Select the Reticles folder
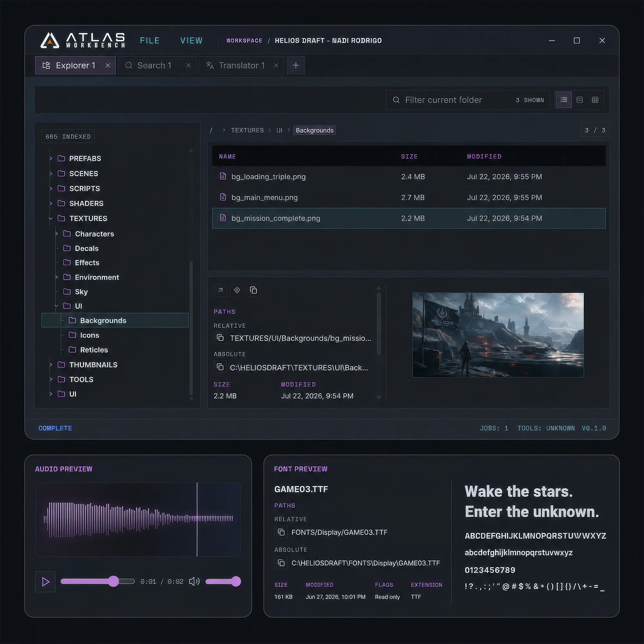 pyautogui.click(x=88, y=350)
